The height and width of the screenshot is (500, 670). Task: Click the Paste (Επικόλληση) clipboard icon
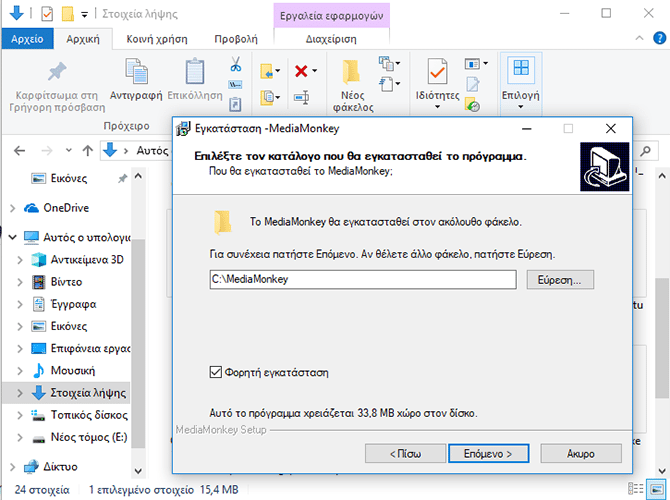point(195,71)
